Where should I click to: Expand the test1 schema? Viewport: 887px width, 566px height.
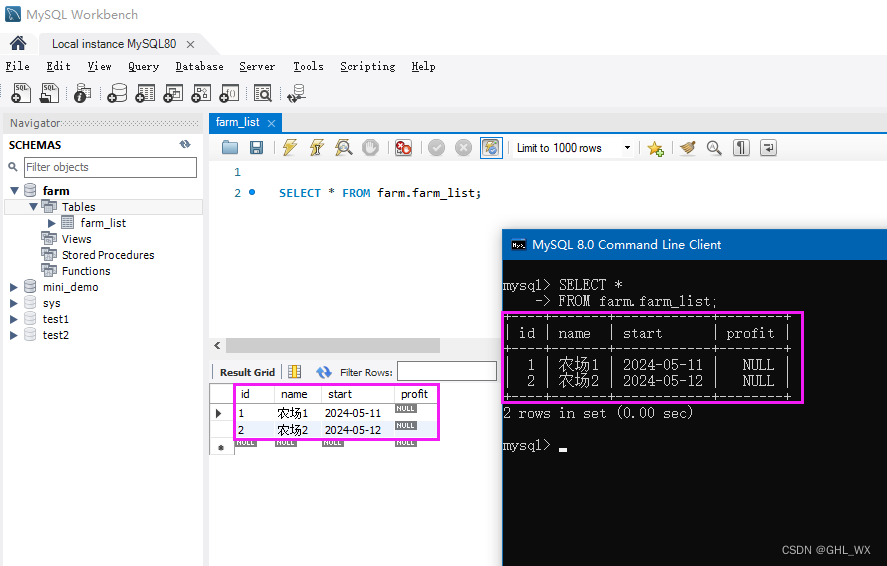tap(14, 319)
